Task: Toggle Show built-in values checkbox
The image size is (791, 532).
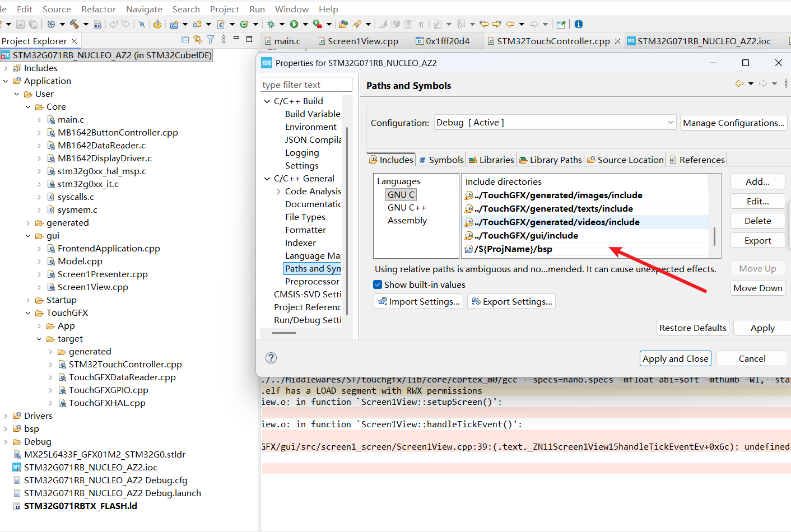Action: [x=378, y=284]
